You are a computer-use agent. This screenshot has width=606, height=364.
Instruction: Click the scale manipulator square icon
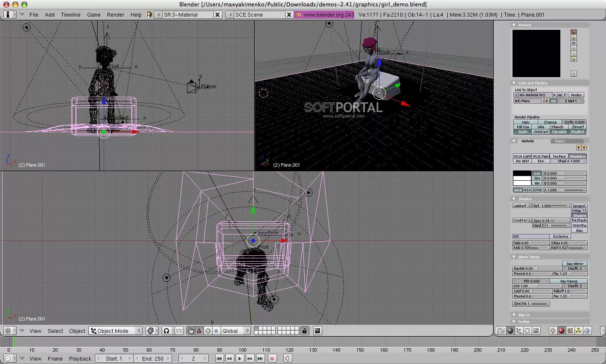216,331
